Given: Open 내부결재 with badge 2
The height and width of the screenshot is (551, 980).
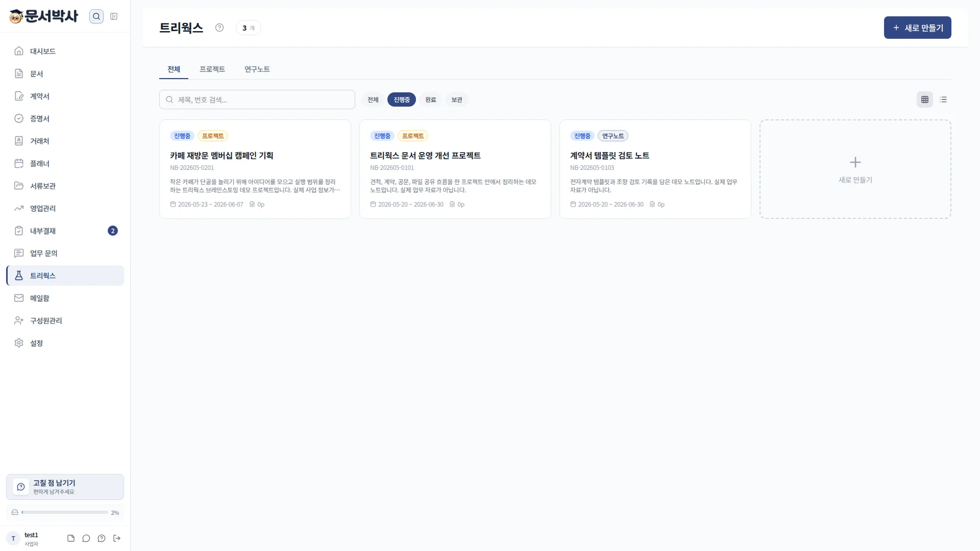Looking at the screenshot, I should 65,231.
